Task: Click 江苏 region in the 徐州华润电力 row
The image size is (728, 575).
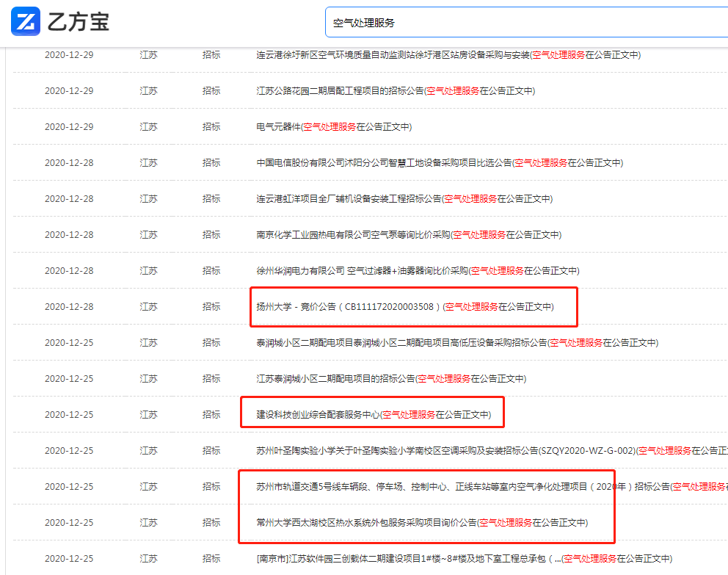Action: 148,271
